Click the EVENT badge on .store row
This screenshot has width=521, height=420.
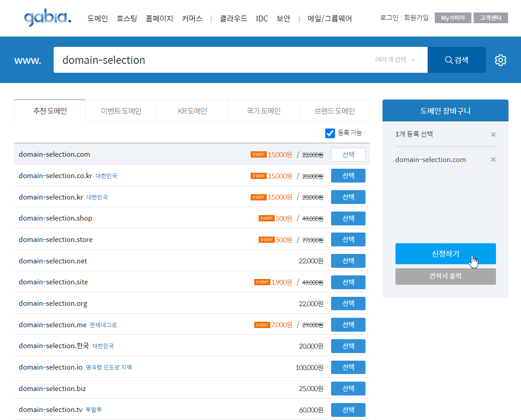266,240
